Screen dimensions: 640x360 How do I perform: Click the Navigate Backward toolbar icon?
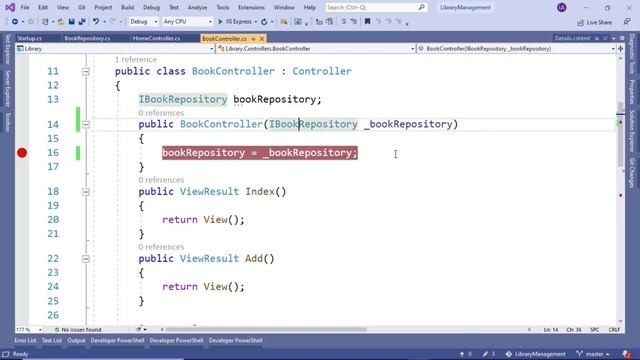[15, 22]
